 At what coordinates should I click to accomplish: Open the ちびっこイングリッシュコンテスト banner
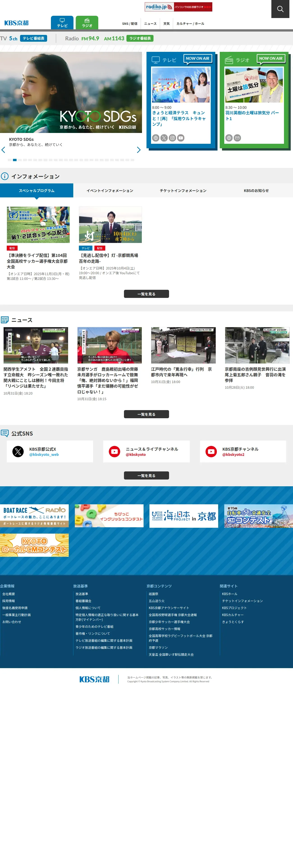click(x=109, y=516)
